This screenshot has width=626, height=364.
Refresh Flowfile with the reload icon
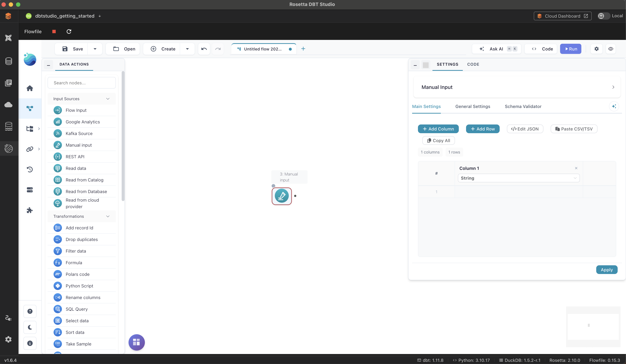coord(69,32)
